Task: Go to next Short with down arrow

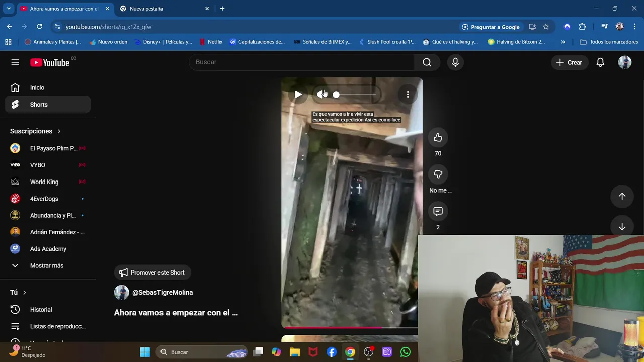Action: (622, 227)
